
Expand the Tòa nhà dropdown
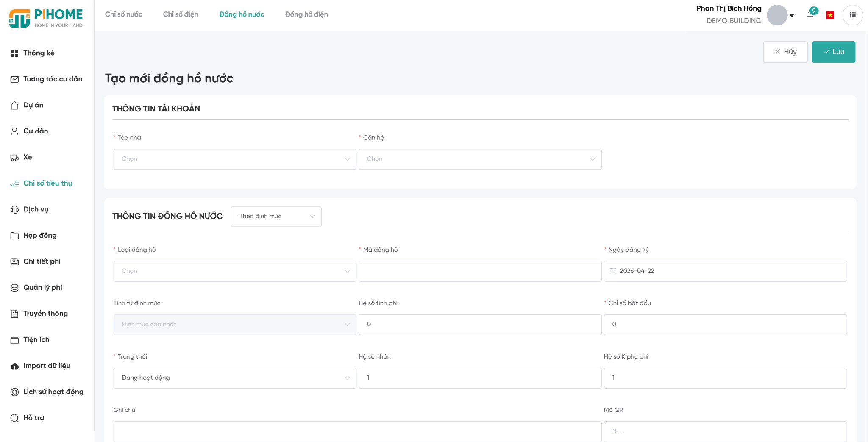tap(235, 159)
